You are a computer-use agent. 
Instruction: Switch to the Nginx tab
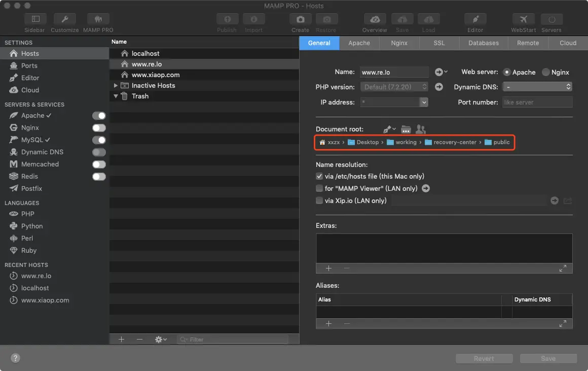coord(399,43)
